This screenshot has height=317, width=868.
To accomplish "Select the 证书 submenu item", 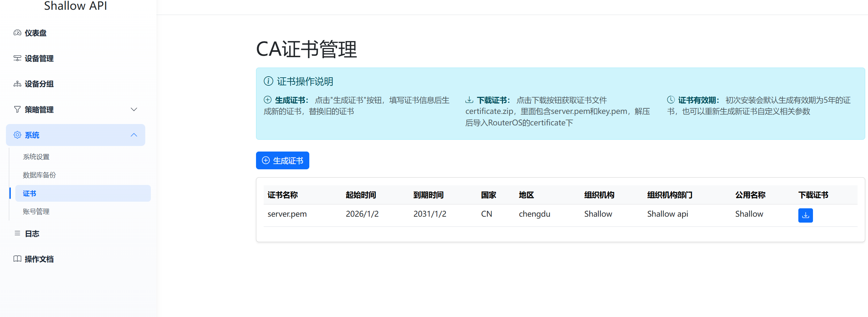I will [30, 193].
